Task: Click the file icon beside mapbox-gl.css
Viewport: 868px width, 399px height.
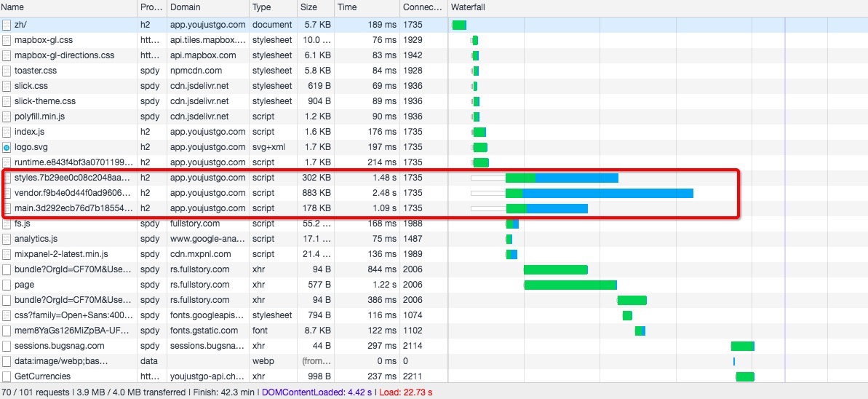Action: coord(6,40)
